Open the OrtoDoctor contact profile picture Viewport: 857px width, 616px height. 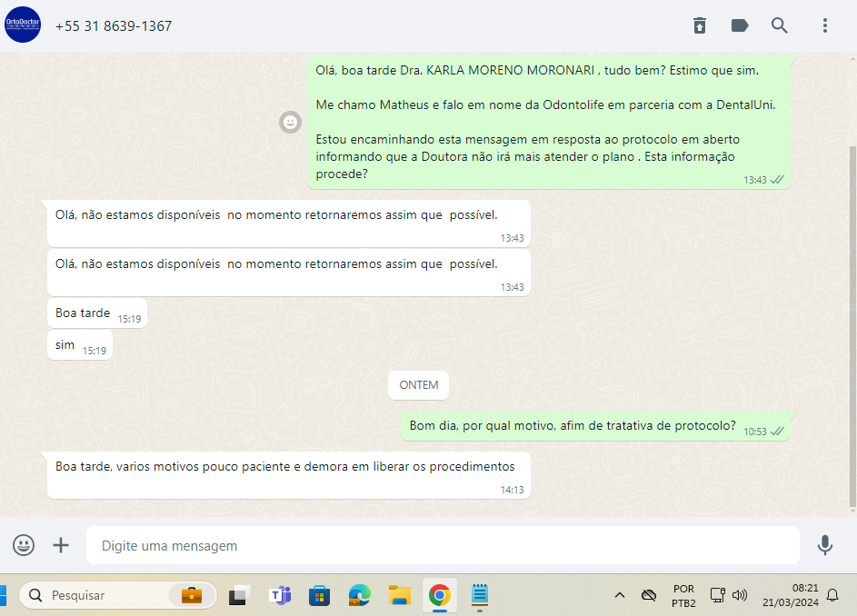(x=23, y=25)
